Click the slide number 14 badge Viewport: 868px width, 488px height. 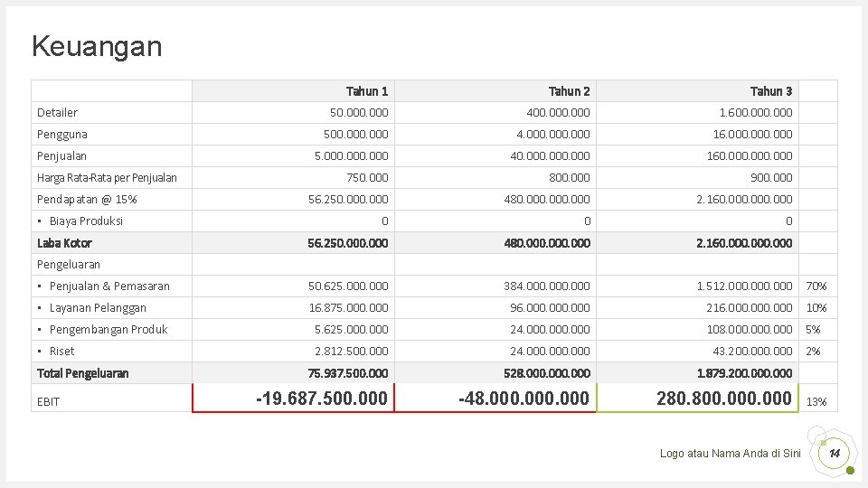[835, 453]
